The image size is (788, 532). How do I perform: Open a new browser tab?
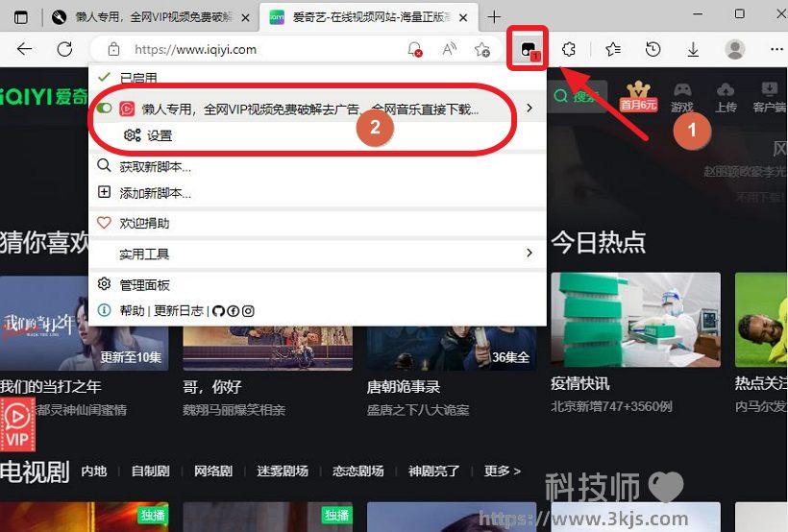click(494, 17)
